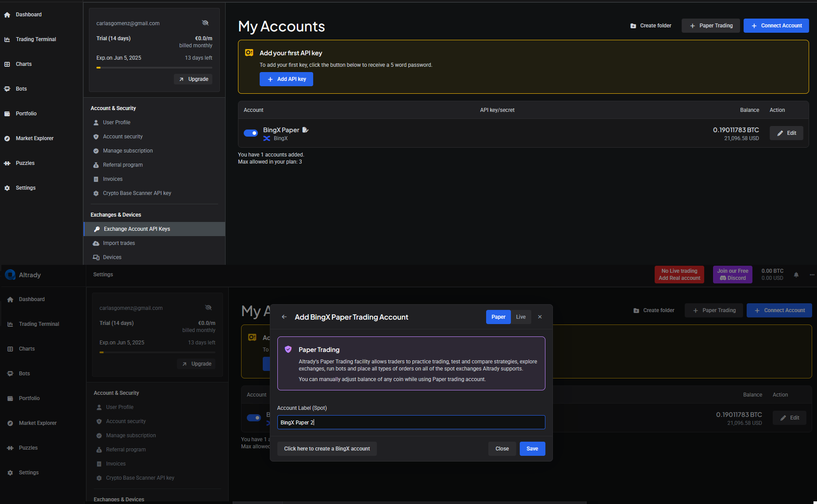Toggle BingX Paper account switch in upper screenshot
Screen dimensions: 817x504
(x=251, y=133)
